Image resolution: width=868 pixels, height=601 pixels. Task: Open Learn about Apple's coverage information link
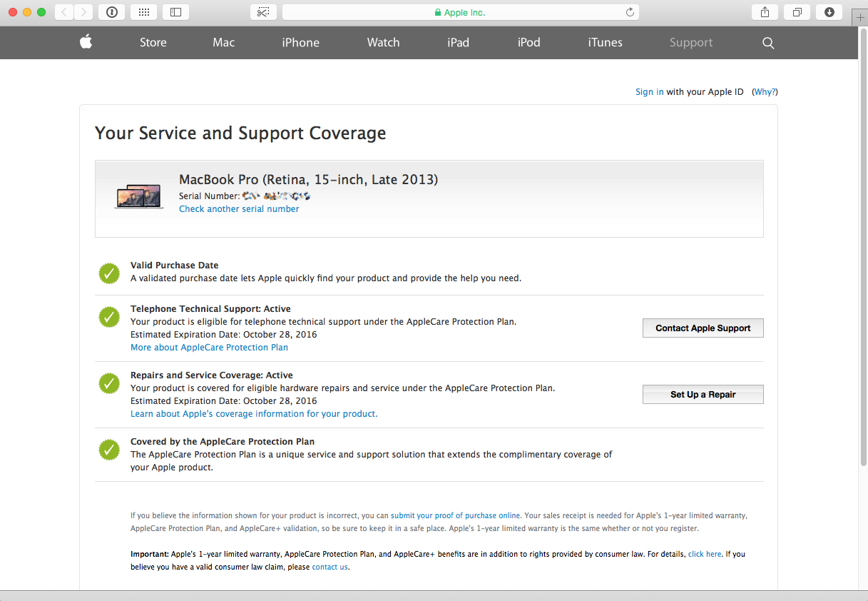pyautogui.click(x=254, y=414)
